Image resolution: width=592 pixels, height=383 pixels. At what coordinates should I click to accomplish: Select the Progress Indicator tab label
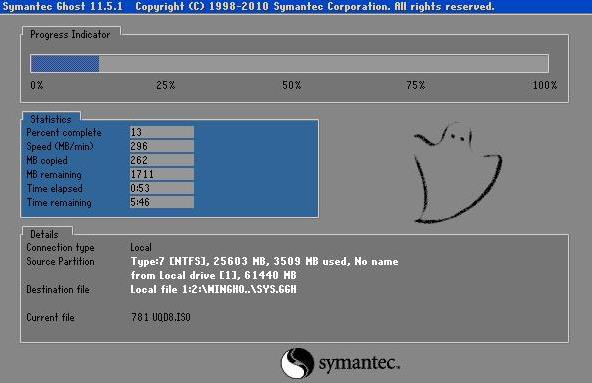click(71, 34)
